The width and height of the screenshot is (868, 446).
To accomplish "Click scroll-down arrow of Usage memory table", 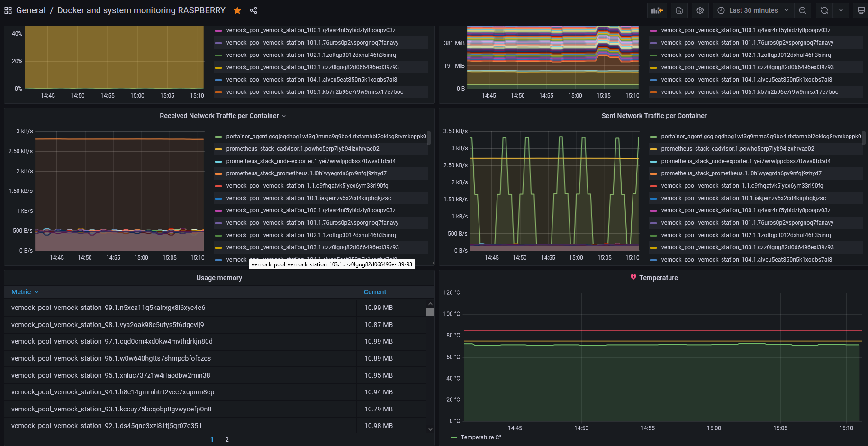I will point(430,429).
